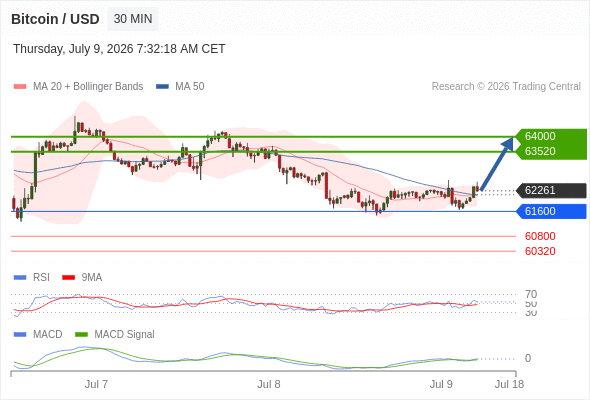
Task: Click the Jul 9 date axis label
Action: click(x=441, y=384)
